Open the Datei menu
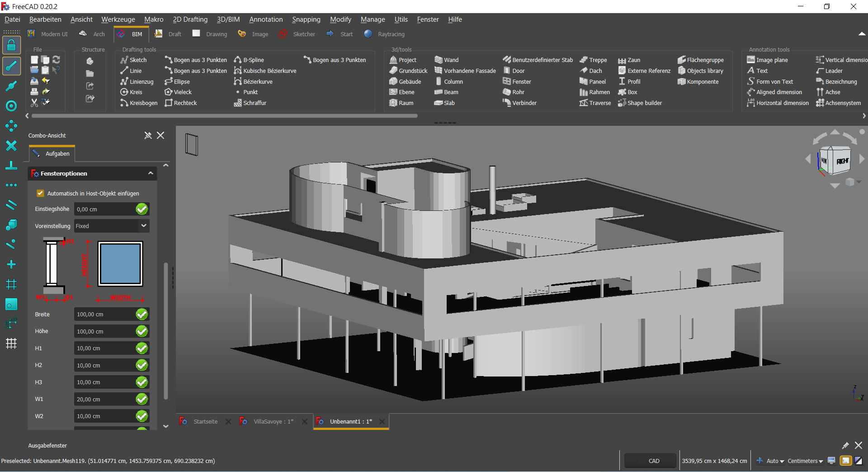Image resolution: width=868 pixels, height=472 pixels. point(12,19)
